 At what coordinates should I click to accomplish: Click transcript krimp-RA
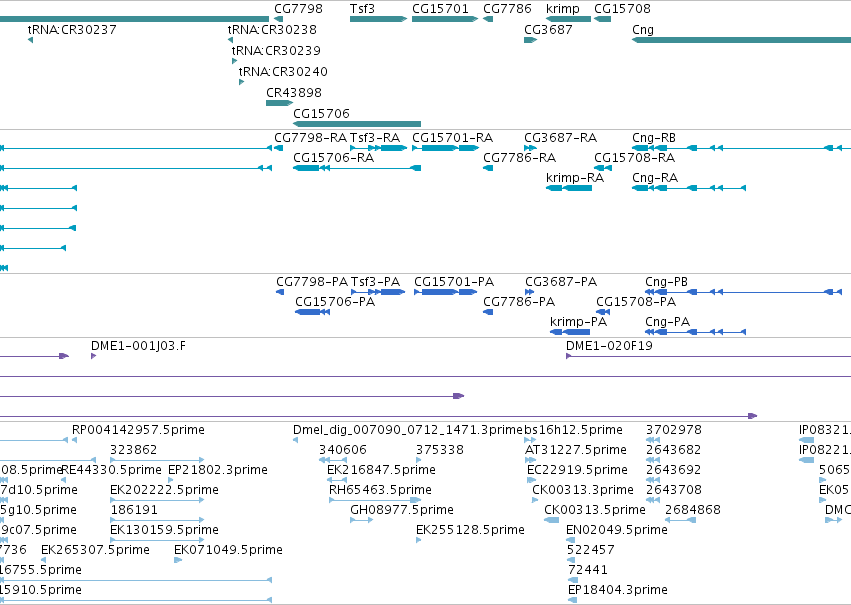[x=575, y=178]
